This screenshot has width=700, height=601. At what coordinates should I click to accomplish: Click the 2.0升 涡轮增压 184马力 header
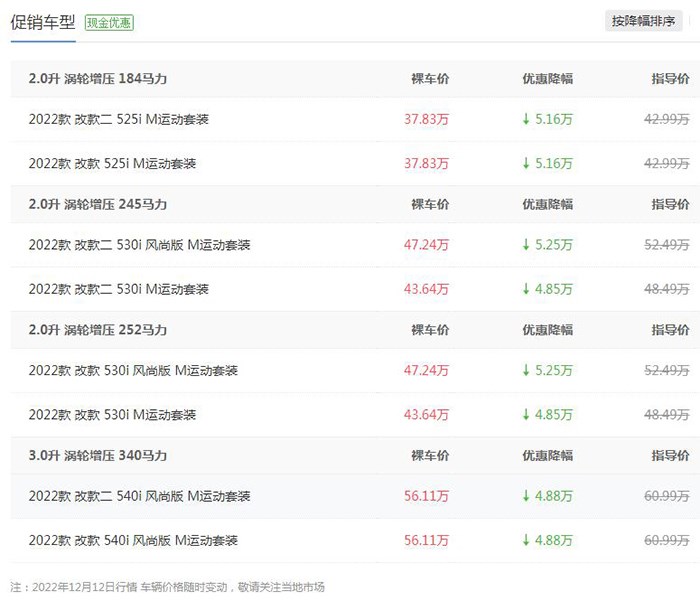98,79
